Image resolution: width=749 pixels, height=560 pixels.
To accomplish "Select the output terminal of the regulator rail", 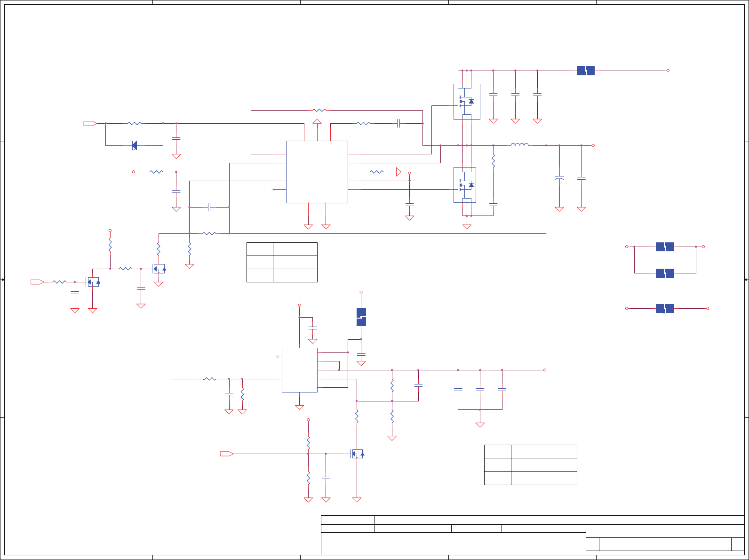I will point(544,370).
